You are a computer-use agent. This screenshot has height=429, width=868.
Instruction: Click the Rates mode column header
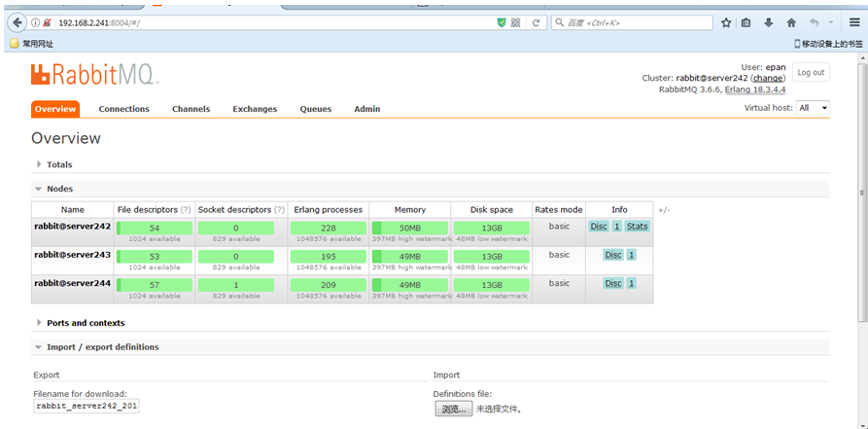(559, 210)
